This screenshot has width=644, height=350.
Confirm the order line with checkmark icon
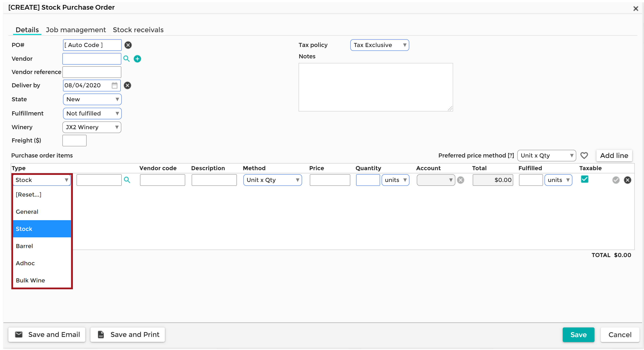point(616,180)
